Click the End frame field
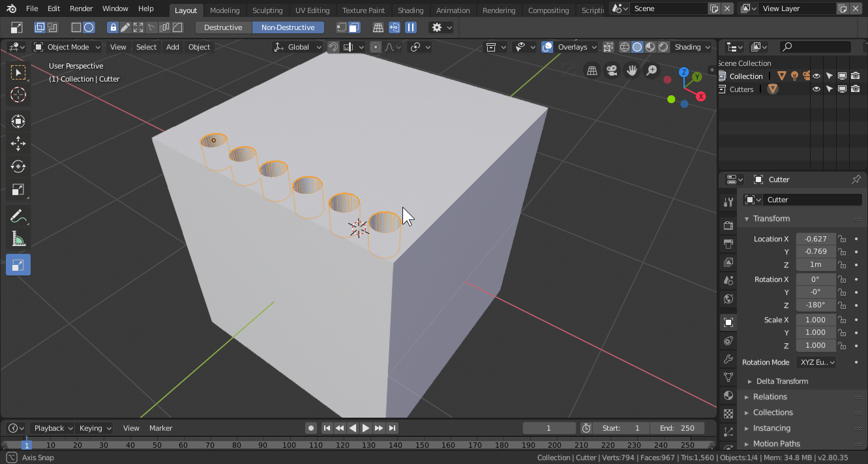The image size is (868, 464). tap(677, 428)
